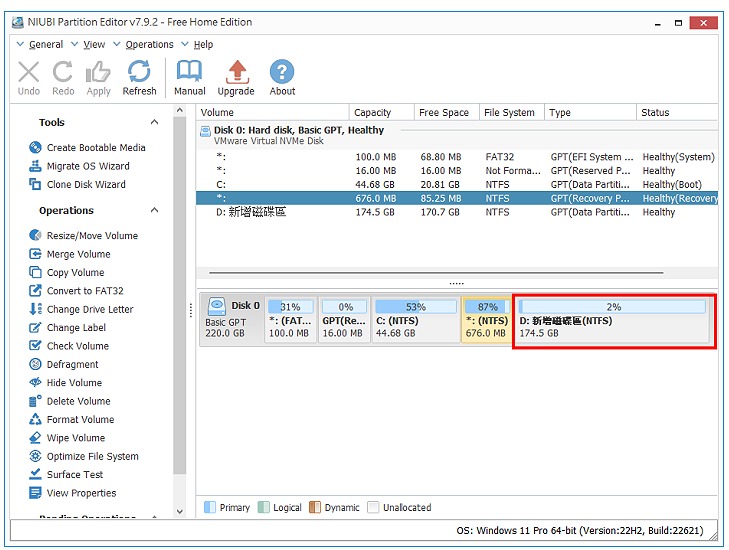
Task: Click the File System column header
Action: 511,113
